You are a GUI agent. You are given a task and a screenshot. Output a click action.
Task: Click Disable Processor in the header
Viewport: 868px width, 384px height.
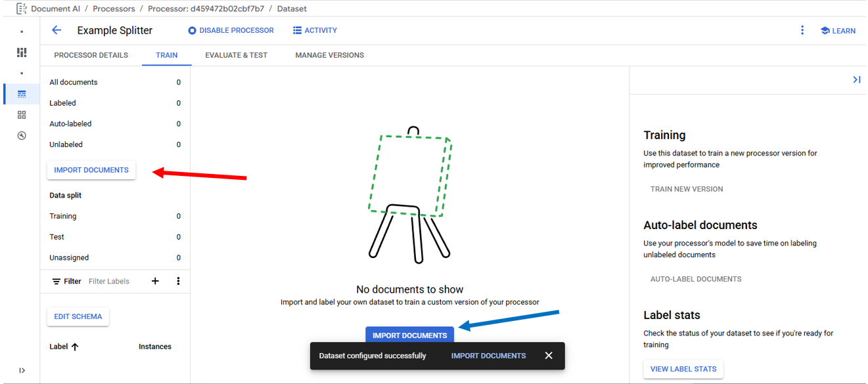[231, 30]
